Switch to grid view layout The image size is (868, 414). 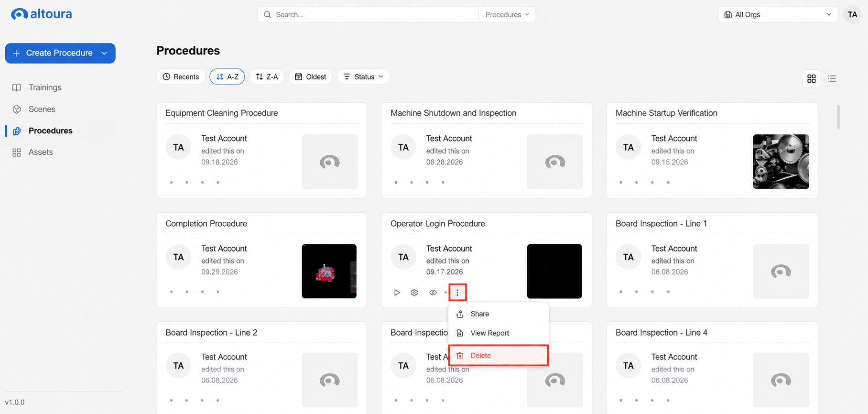coord(812,78)
